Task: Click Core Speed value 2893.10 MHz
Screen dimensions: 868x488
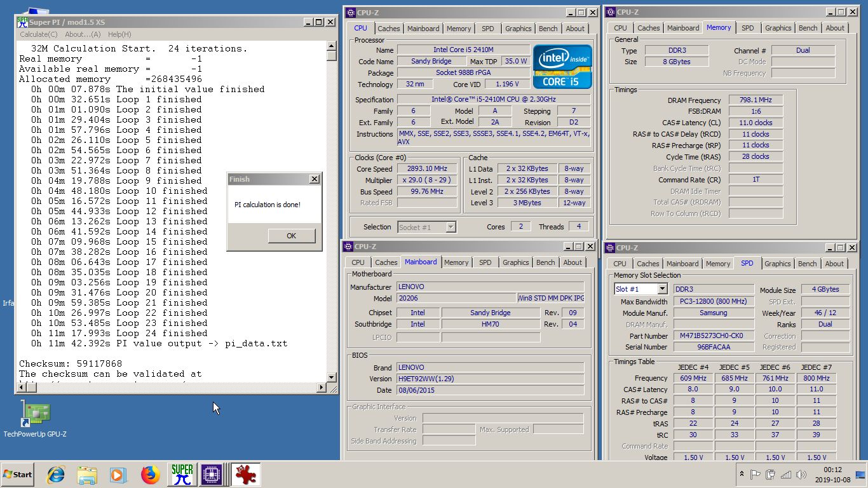Action: pos(427,168)
